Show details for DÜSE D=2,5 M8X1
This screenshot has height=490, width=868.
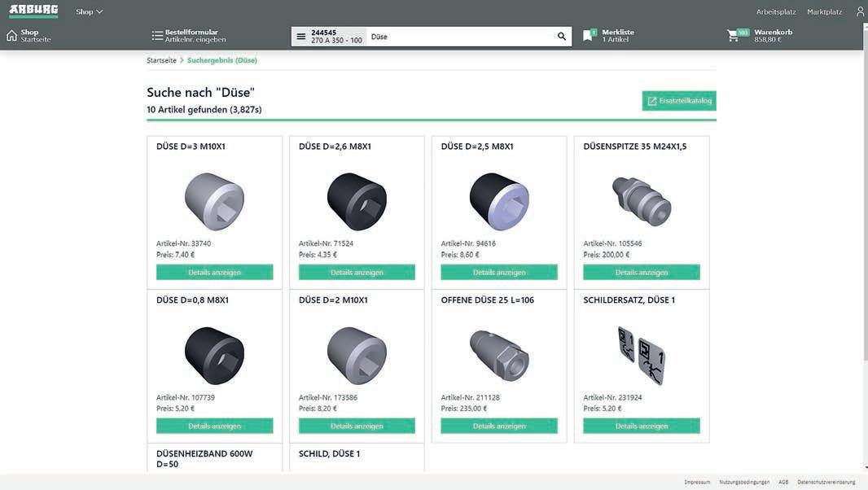pyautogui.click(x=499, y=272)
